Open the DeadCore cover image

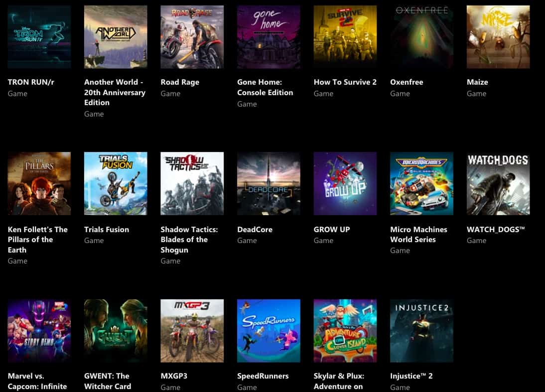coord(269,183)
